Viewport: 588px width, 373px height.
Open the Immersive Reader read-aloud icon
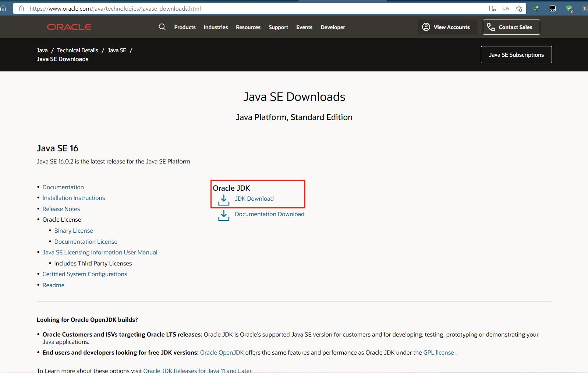coord(492,8)
